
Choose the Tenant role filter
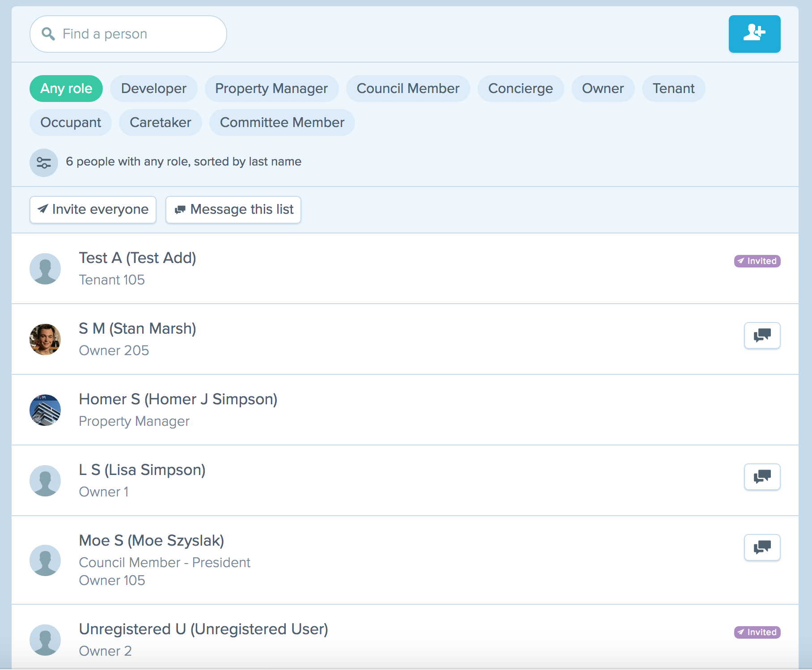tap(673, 89)
